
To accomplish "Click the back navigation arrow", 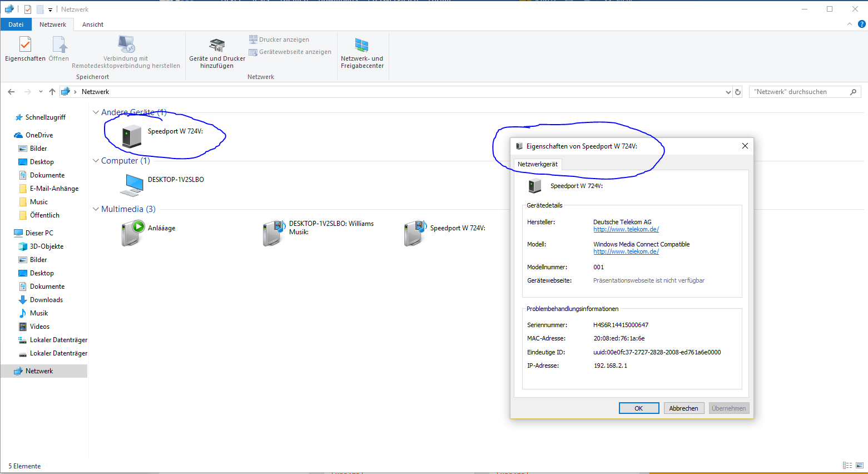I will [x=12, y=92].
